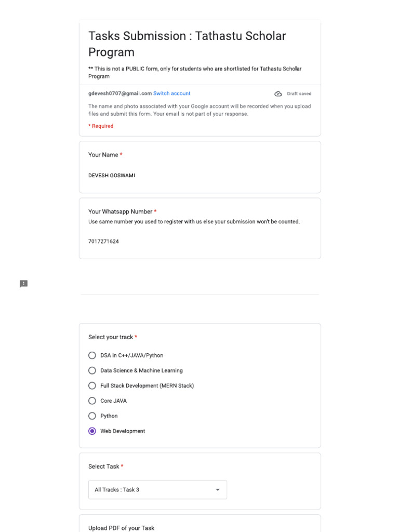Screen dimensions: 399x532
Task: Open the Select Task dropdown arrow
Action: [218, 490]
